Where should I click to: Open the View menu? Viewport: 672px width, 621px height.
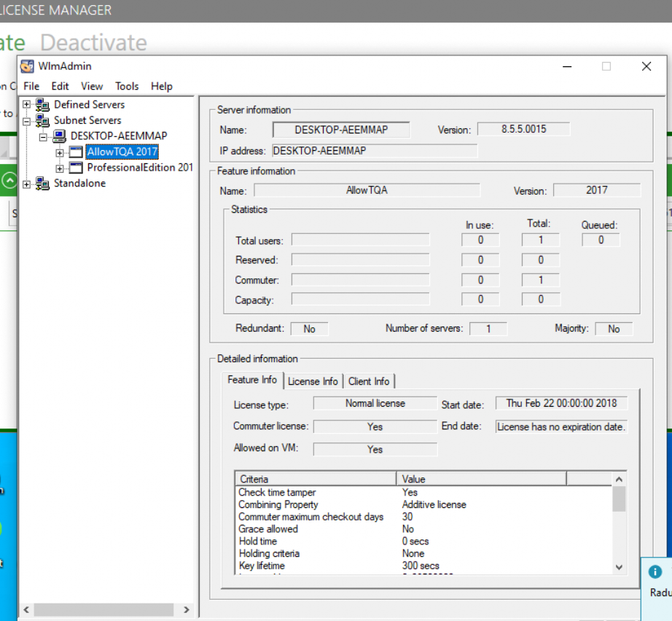pyautogui.click(x=92, y=86)
